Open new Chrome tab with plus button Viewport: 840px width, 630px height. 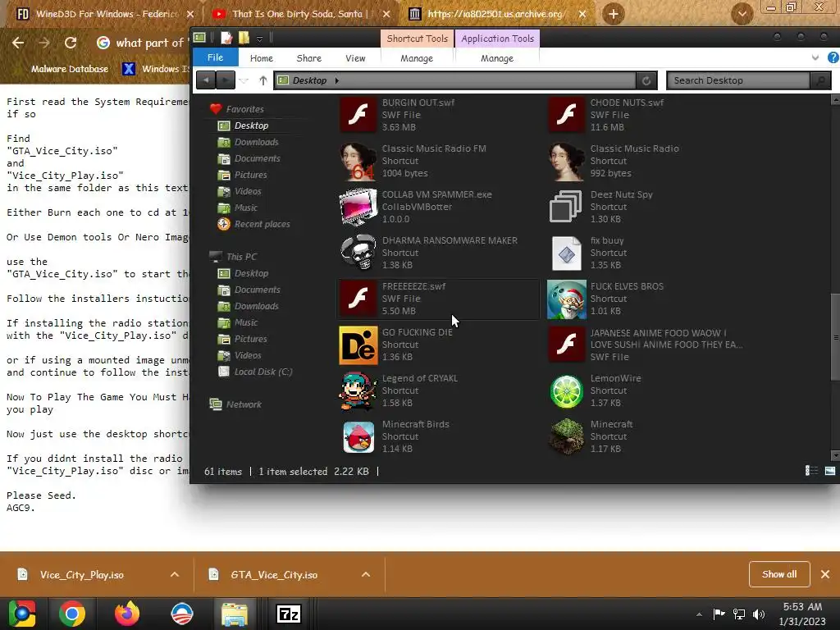(614, 14)
